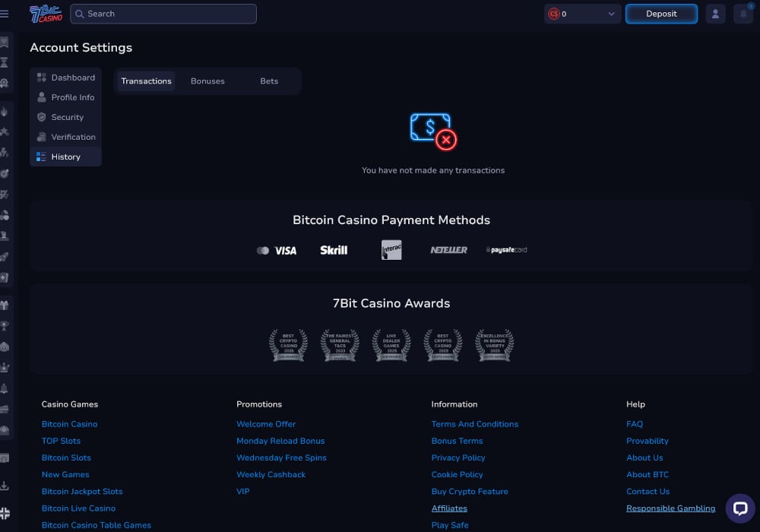Open the hamburger menu in top-left corner
The height and width of the screenshot is (532, 760).
point(5,14)
